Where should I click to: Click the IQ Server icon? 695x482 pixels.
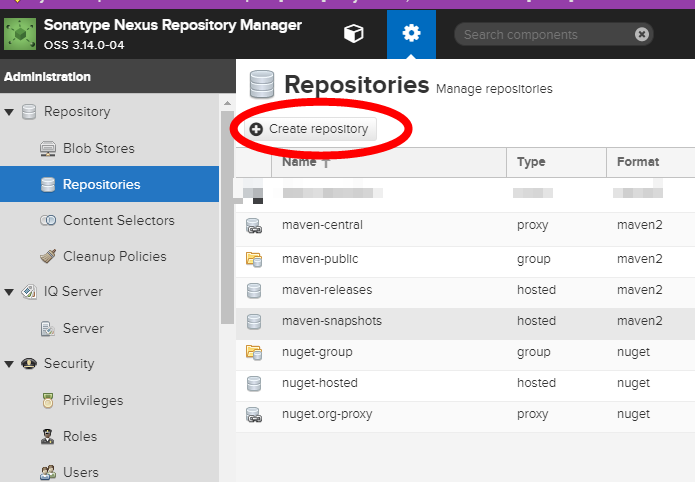29,292
